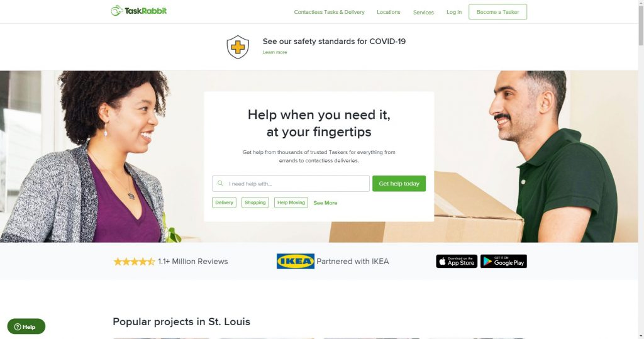Image resolution: width=644 pixels, height=339 pixels.
Task: Click Become a Tasker button
Action: tap(498, 12)
